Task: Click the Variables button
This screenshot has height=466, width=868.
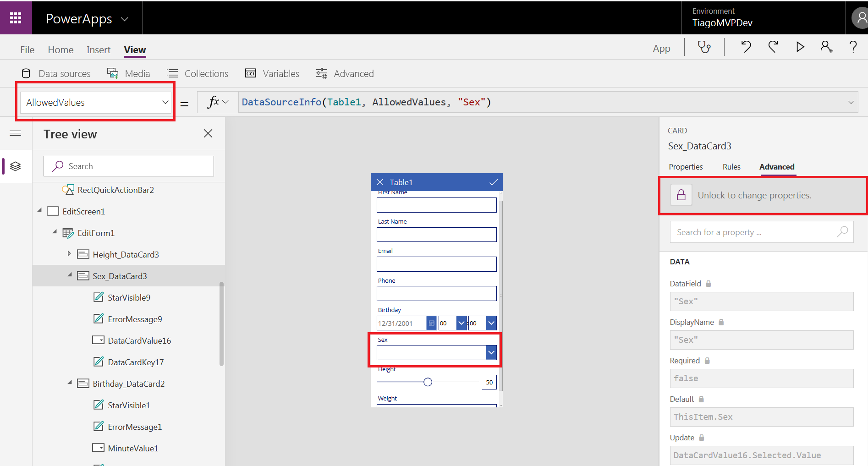Action: pos(272,73)
